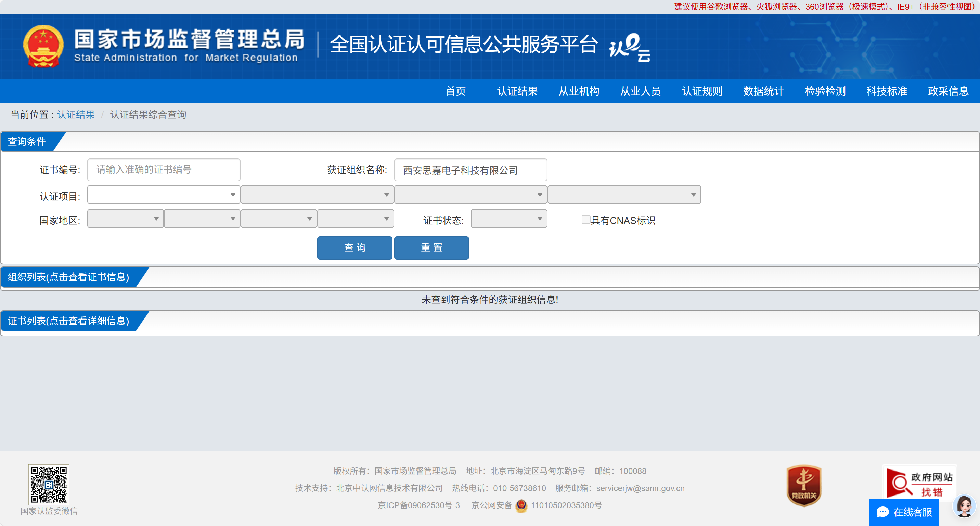Click the WeChat QR code image

(49, 485)
